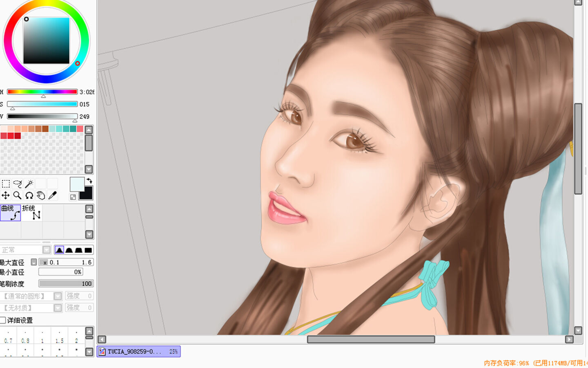Swap foreground and background colors
The height and width of the screenshot is (368, 588).
pyautogui.click(x=89, y=181)
